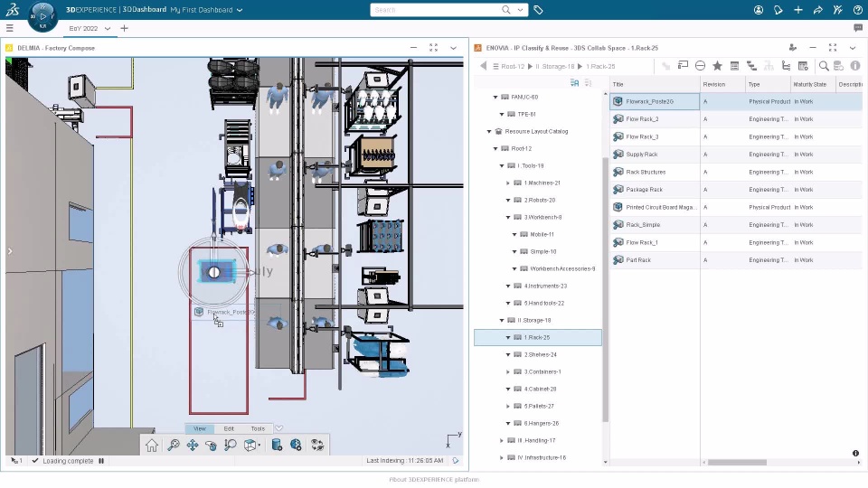Sort by the Title column header
This screenshot has width=868, height=488.
point(655,85)
